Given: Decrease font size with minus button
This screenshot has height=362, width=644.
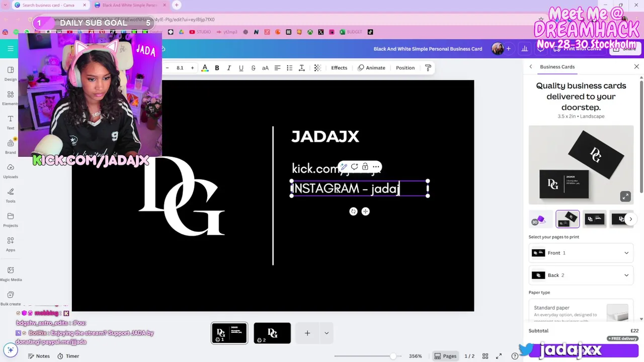Looking at the screenshot, I should point(167,68).
